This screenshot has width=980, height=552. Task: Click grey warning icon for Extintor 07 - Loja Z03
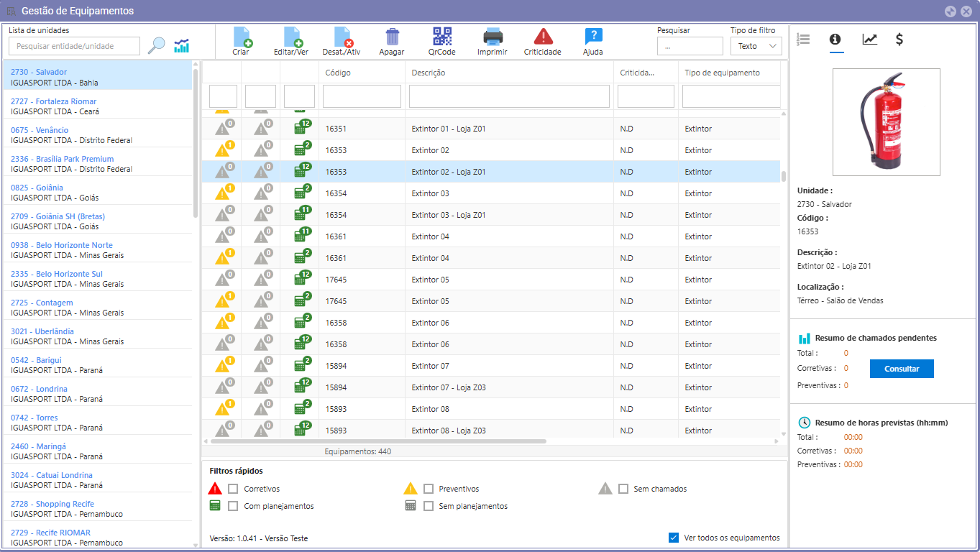click(x=225, y=387)
